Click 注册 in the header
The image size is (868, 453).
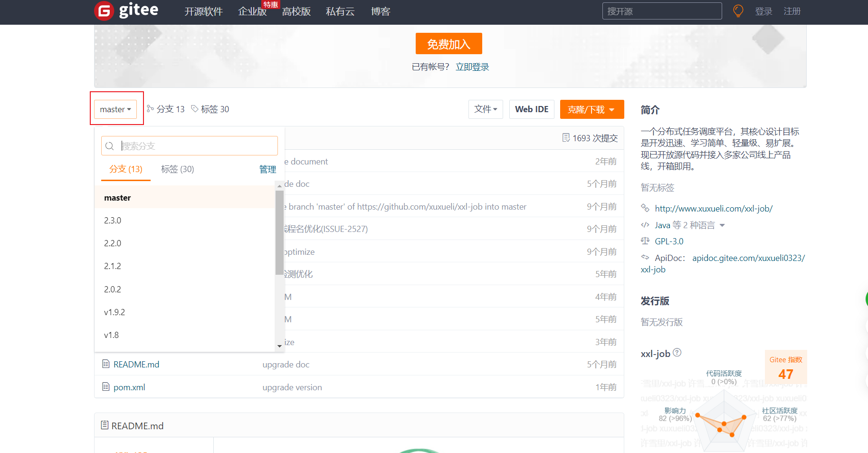click(792, 11)
